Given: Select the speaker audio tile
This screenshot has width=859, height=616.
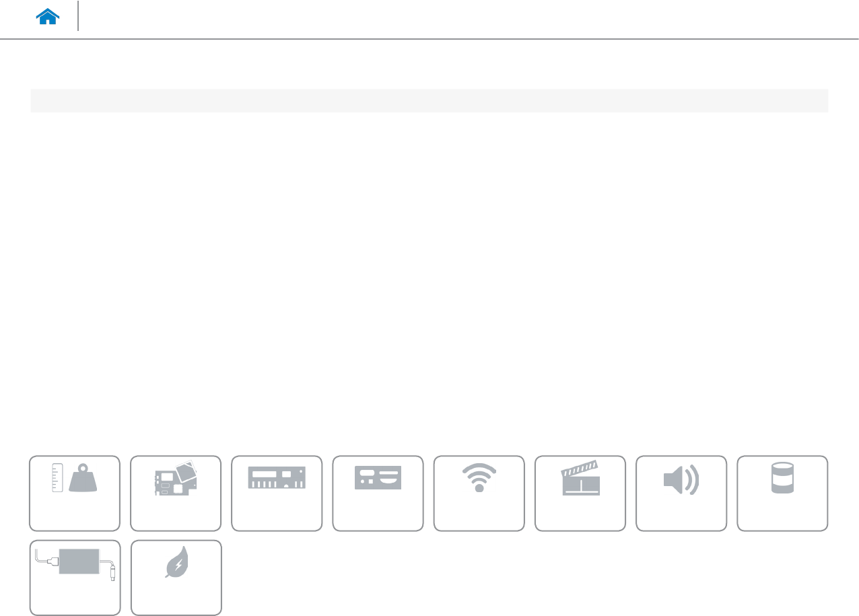Looking at the screenshot, I should click(681, 493).
